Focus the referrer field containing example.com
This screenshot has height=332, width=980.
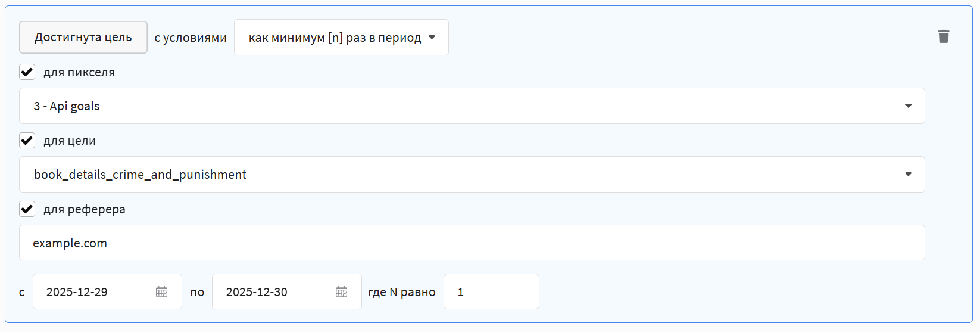pyautogui.click(x=472, y=243)
